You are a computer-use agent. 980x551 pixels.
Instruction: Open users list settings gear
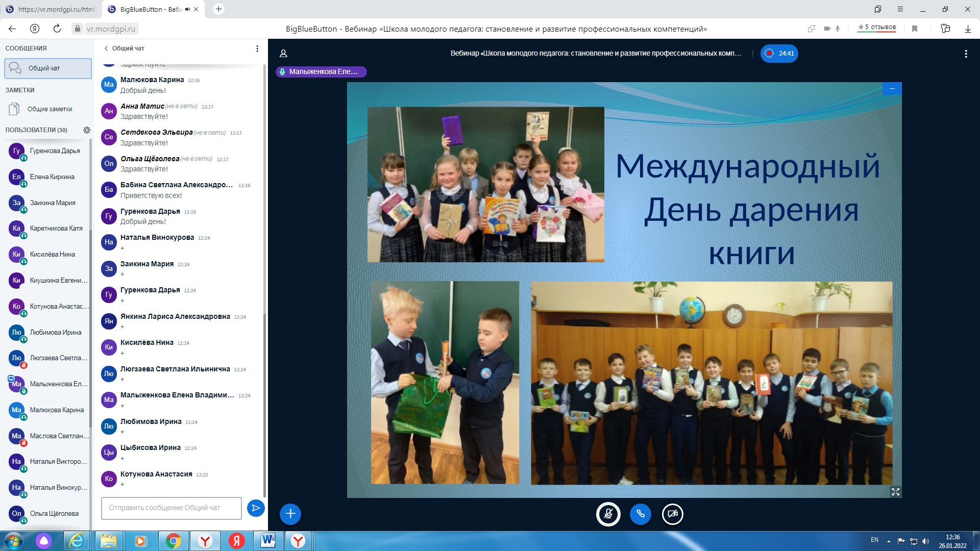click(87, 130)
